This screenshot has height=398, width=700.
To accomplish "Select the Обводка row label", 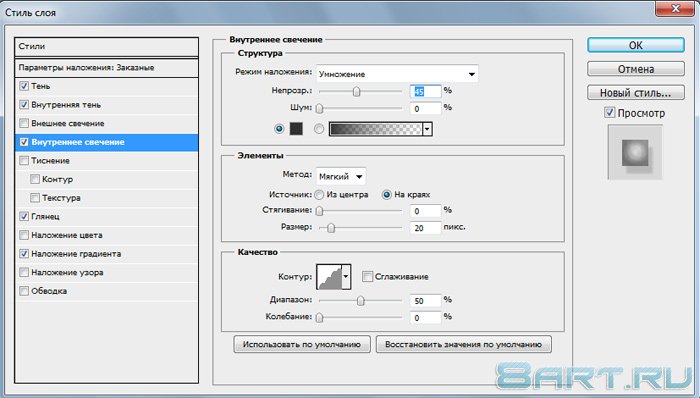I will coord(49,291).
